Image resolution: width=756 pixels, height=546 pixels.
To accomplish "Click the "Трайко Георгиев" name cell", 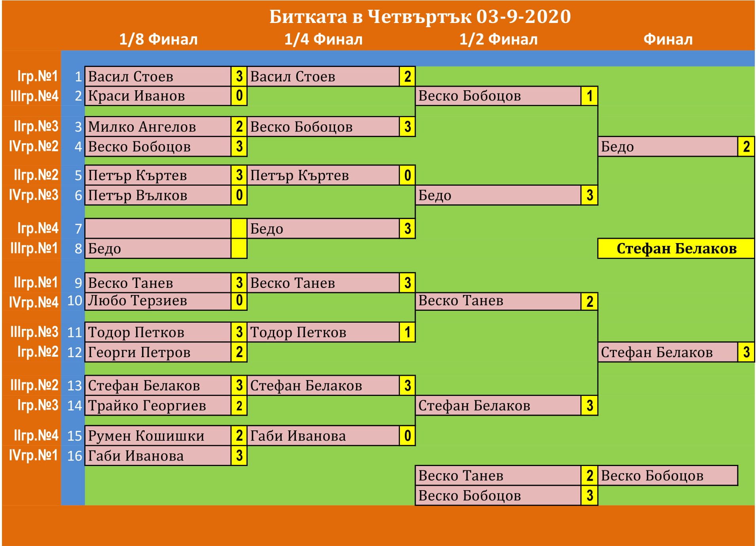I will coord(158,405).
